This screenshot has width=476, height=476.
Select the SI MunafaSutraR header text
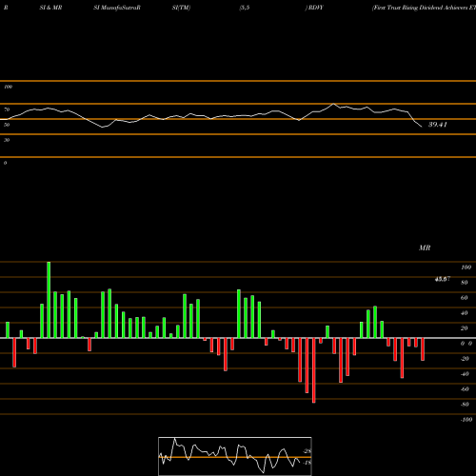[117, 8]
